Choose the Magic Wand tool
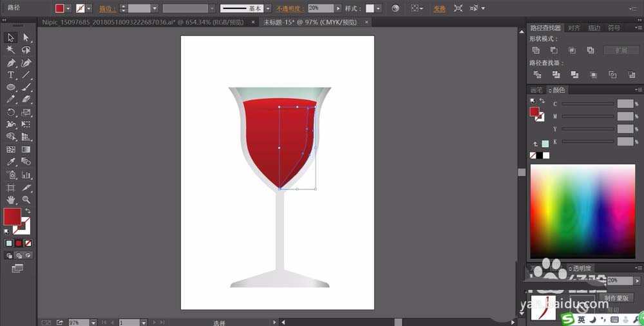 [x=11, y=50]
